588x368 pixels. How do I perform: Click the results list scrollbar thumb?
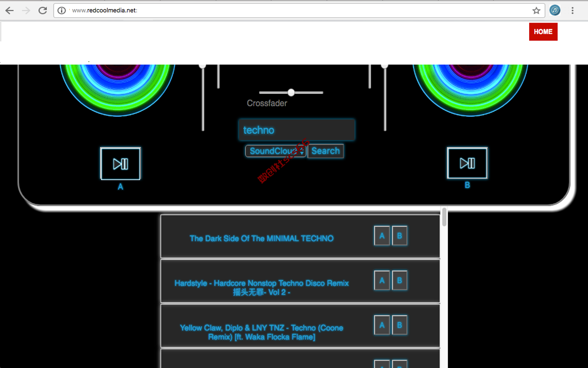pyautogui.click(x=444, y=217)
